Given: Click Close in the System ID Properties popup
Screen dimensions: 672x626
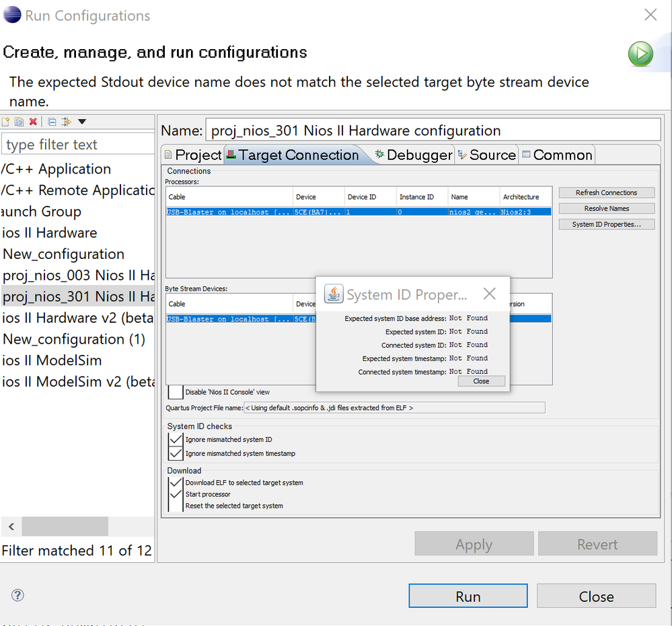Looking at the screenshot, I should click(x=481, y=381).
